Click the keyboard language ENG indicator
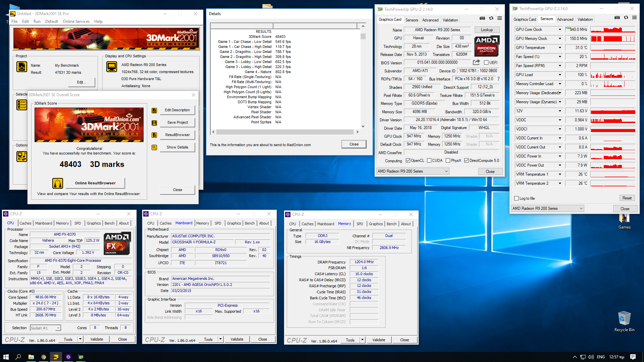 coord(601,357)
